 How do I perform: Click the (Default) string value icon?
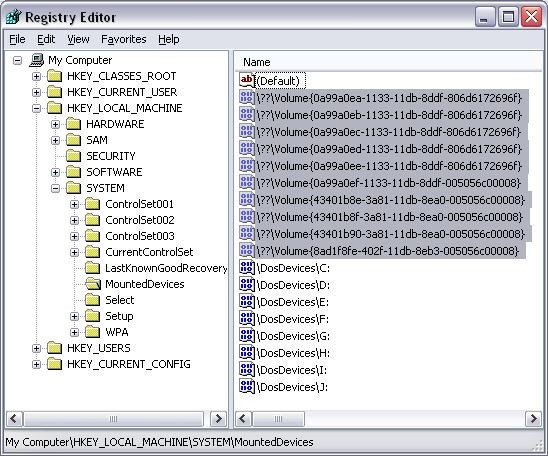(247, 81)
